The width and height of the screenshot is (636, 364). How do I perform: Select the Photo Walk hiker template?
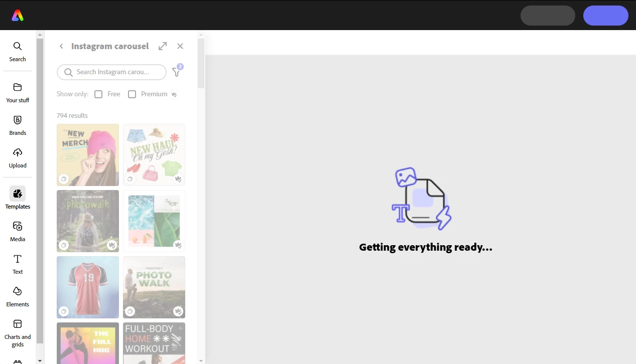pos(154,287)
